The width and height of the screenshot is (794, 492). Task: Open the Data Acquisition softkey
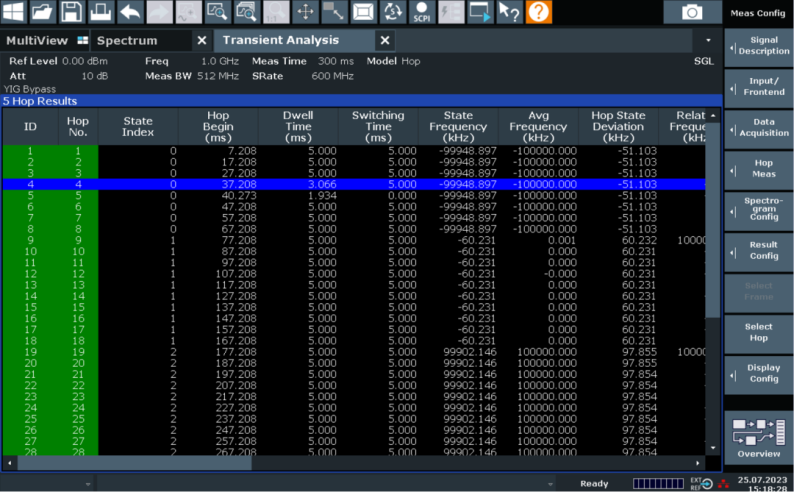(759, 128)
